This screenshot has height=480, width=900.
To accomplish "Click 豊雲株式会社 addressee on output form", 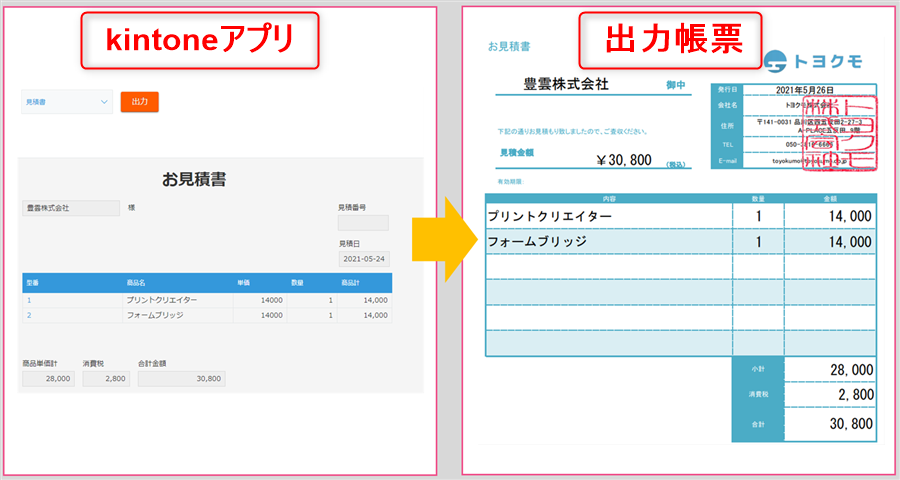I will pos(565,84).
